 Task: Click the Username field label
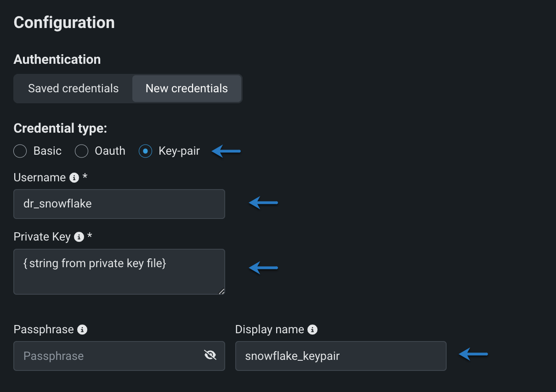(x=40, y=178)
